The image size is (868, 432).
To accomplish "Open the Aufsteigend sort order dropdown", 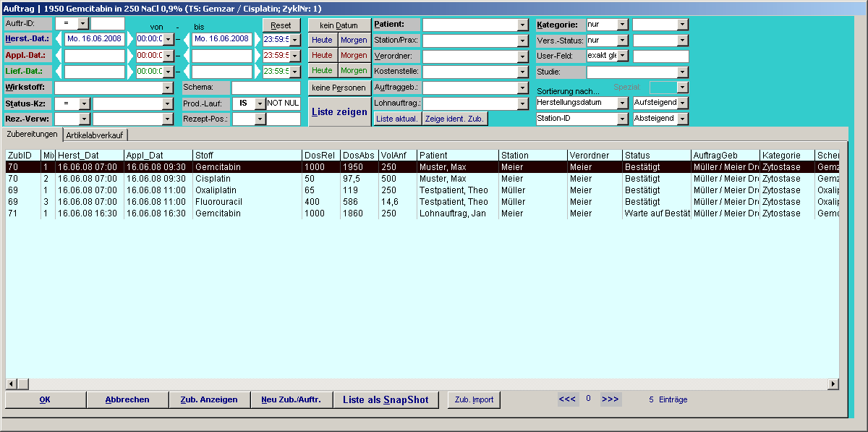I will point(682,103).
